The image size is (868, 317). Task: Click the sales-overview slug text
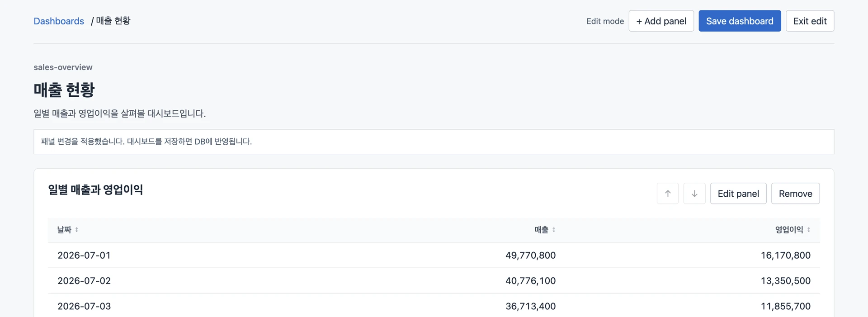pos(63,67)
